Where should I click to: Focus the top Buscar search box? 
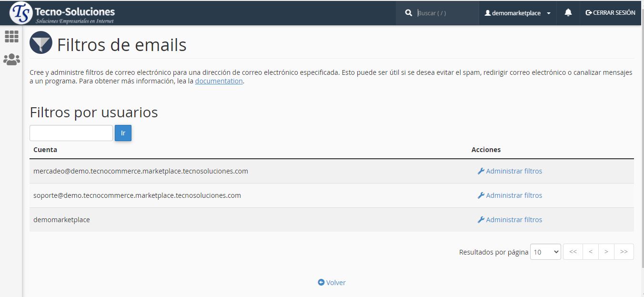[445, 13]
